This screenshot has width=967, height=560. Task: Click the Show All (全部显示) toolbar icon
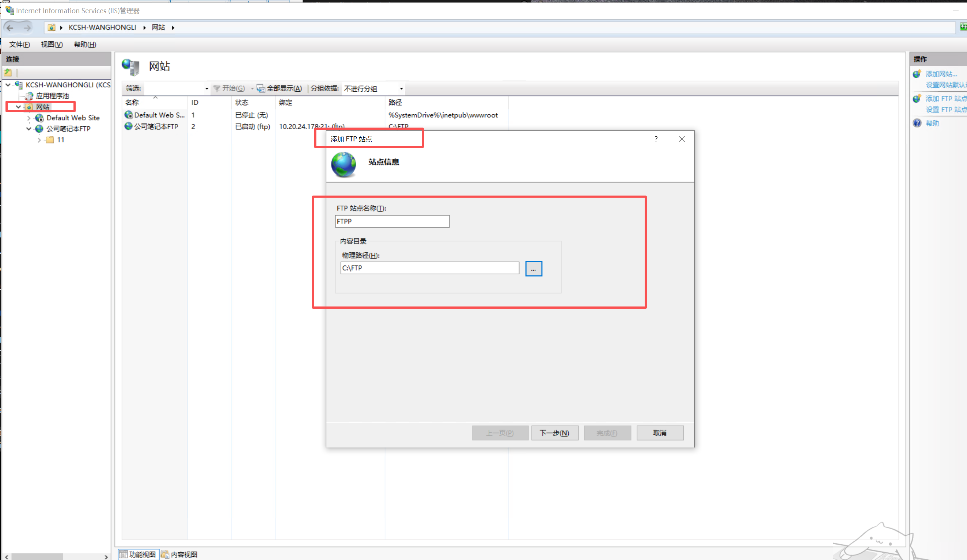(x=261, y=89)
